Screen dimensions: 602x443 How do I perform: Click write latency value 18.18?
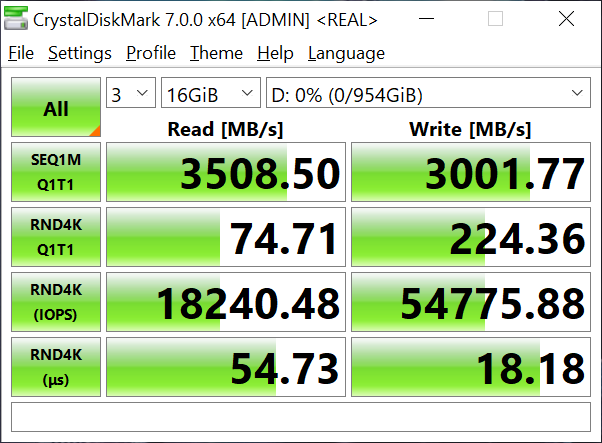[x=471, y=367]
